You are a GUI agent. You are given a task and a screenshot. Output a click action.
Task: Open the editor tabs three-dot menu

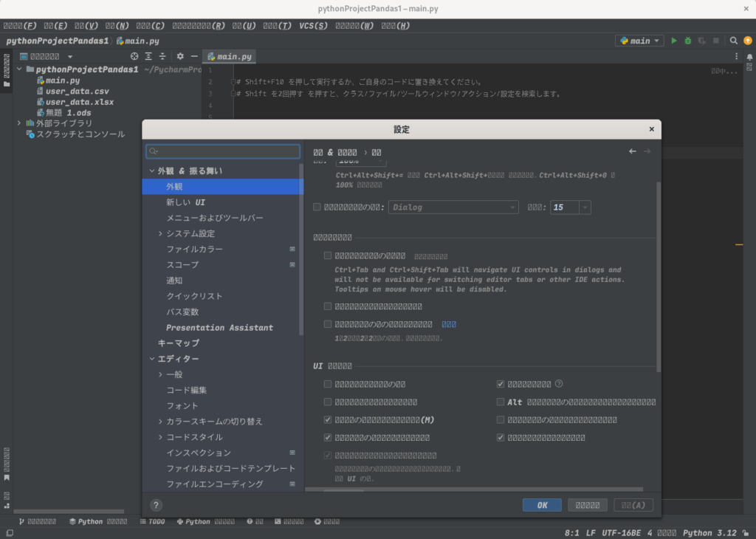click(x=736, y=56)
